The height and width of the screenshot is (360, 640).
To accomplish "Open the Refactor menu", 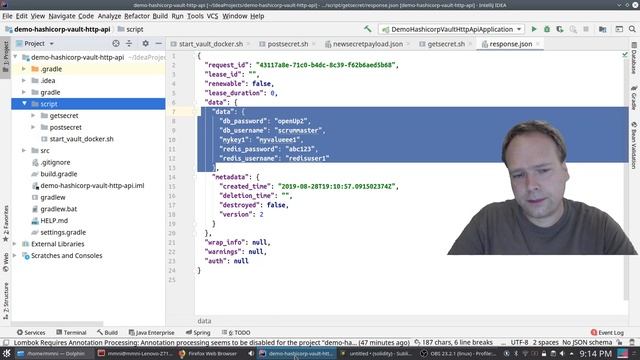I will 137,16.
